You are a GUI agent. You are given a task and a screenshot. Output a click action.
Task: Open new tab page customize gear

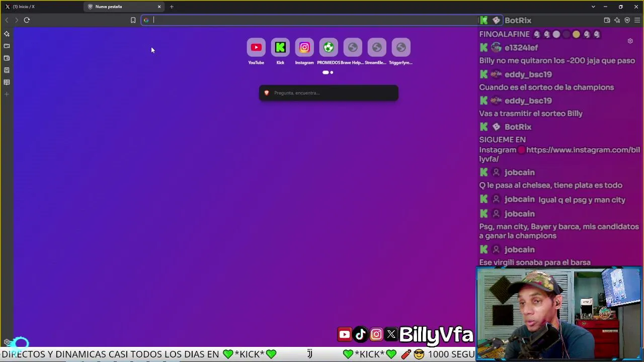coord(630,41)
